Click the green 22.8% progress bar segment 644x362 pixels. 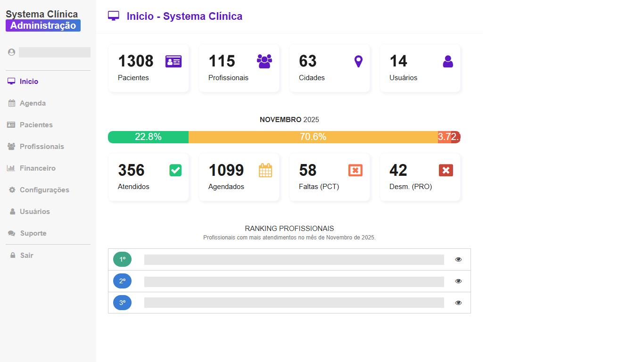pos(148,137)
